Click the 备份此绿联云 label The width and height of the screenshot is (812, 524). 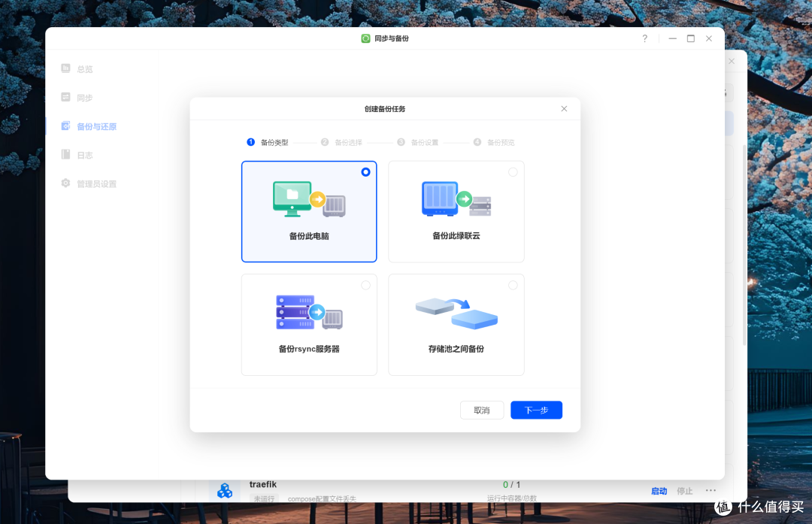click(456, 235)
